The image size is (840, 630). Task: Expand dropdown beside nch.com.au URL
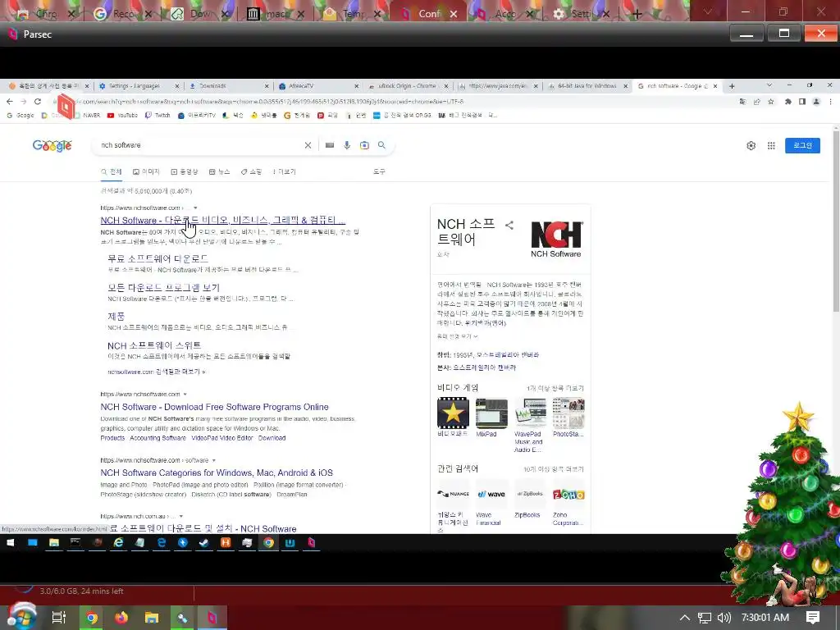[181, 517]
